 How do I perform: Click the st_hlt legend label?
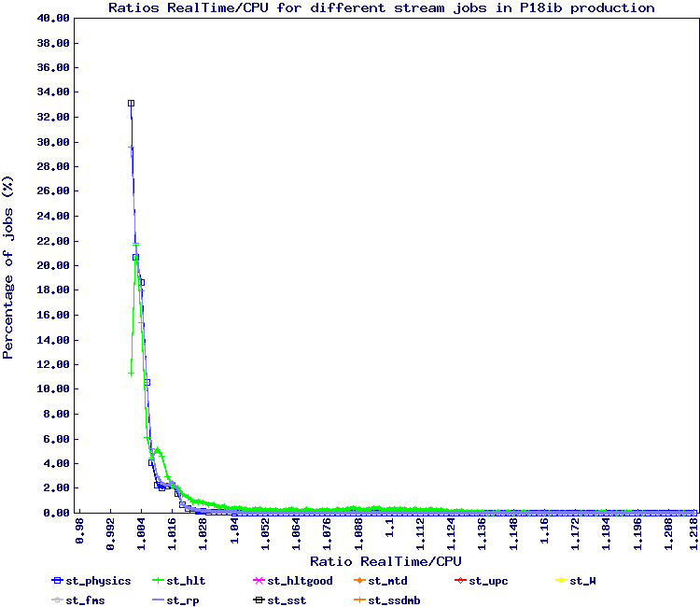click(186, 581)
